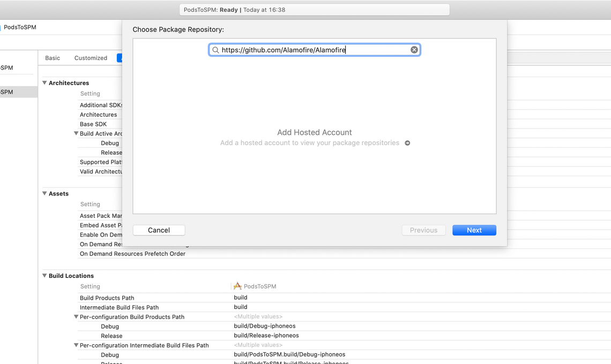
Task: Select the Valid Architectures setting row
Action: pos(101,171)
